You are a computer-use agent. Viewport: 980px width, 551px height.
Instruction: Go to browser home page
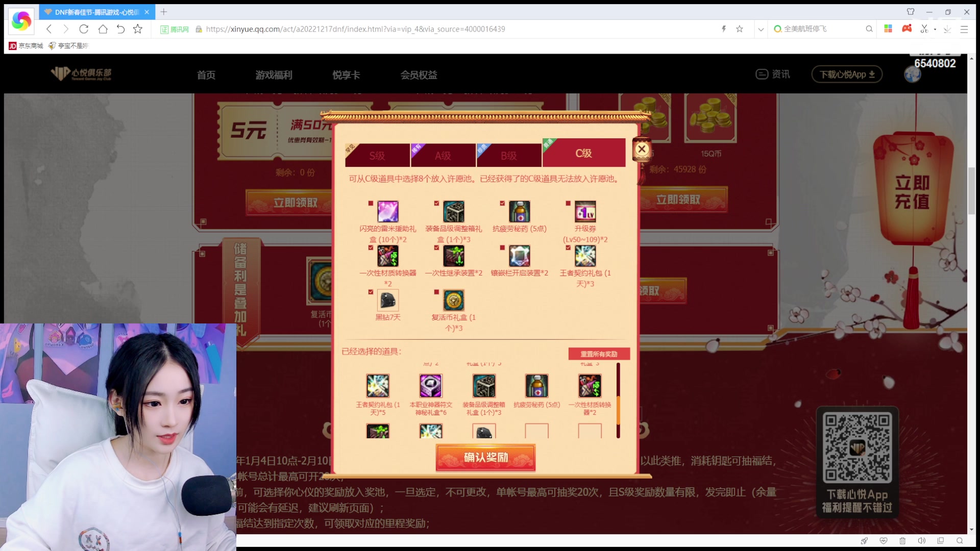pyautogui.click(x=103, y=29)
